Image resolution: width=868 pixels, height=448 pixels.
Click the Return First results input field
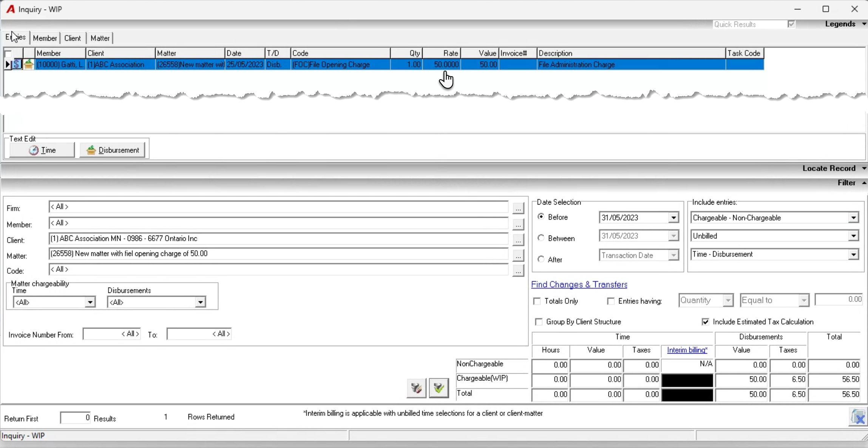(x=75, y=417)
